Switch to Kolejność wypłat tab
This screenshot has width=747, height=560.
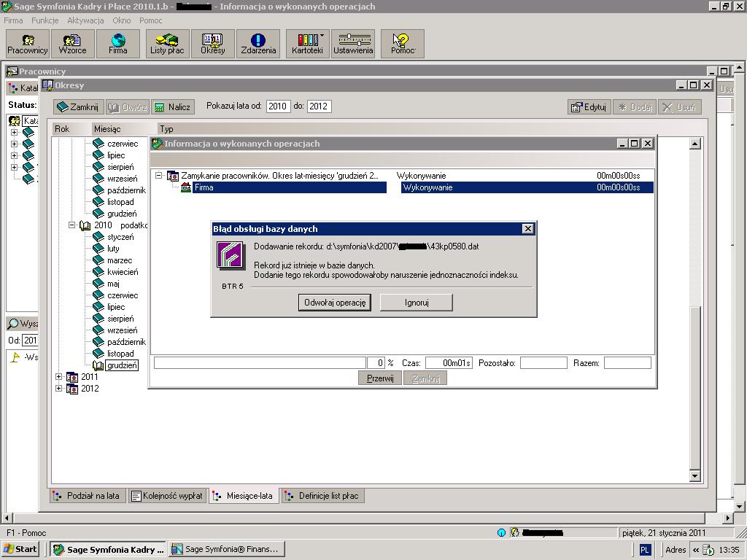point(167,496)
